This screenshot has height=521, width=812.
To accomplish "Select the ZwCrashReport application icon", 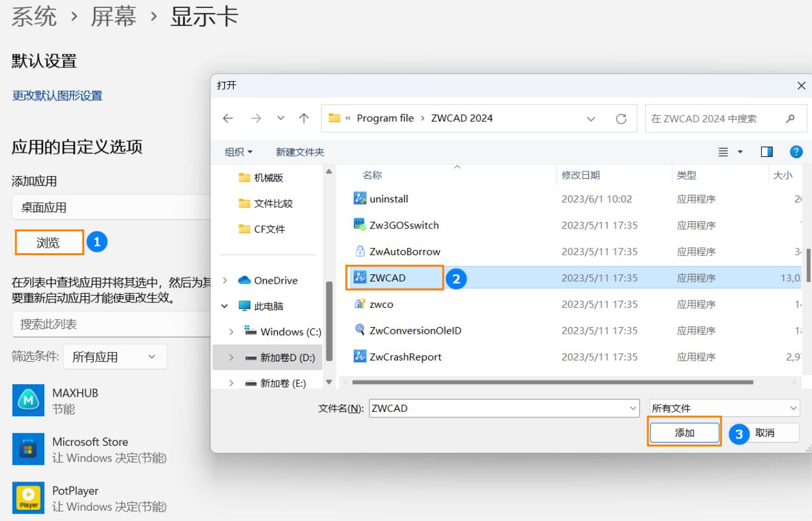I will [x=360, y=357].
